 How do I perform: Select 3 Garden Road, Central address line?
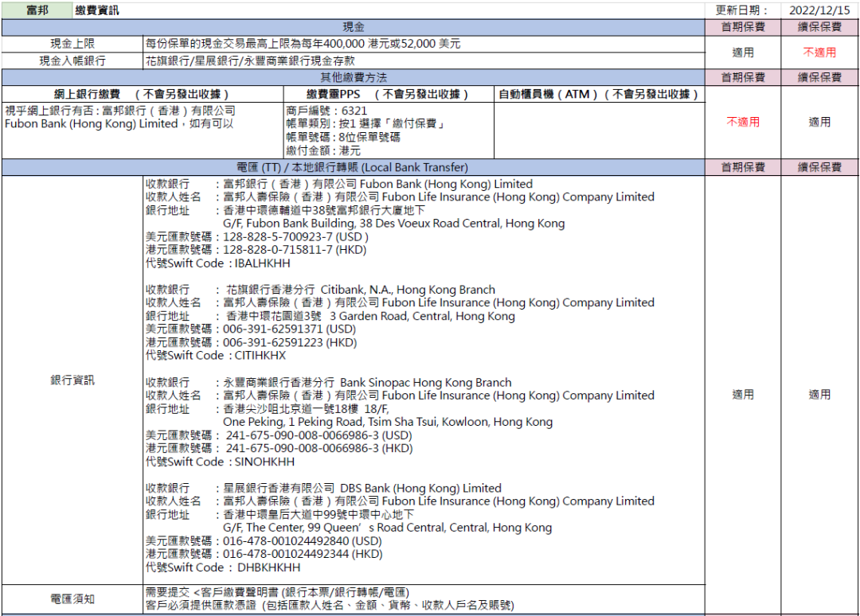click(330, 316)
